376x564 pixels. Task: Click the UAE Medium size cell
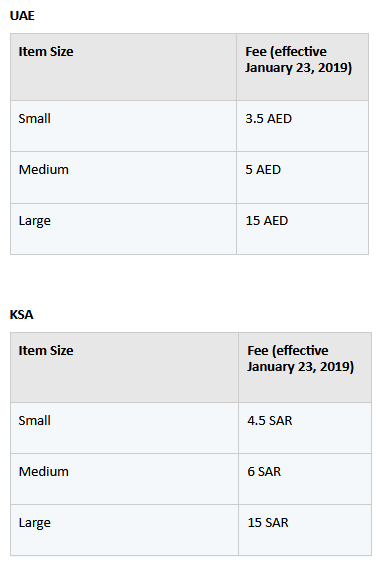pyautogui.click(x=123, y=178)
